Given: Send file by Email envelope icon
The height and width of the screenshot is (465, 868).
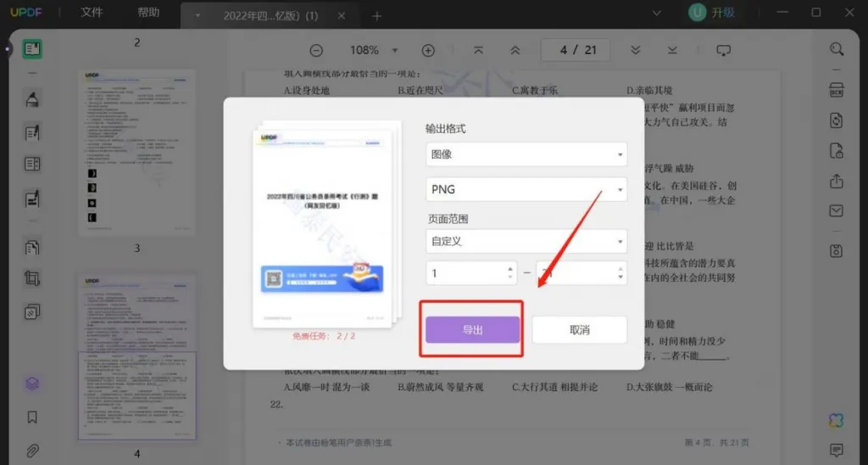Looking at the screenshot, I should pos(837,210).
